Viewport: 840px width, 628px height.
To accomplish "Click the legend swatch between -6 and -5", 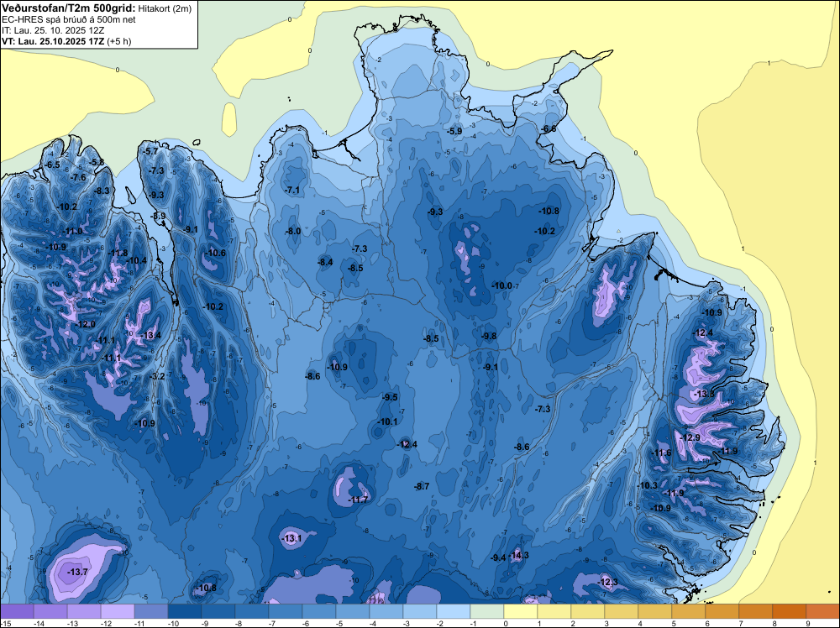I will [318, 611].
